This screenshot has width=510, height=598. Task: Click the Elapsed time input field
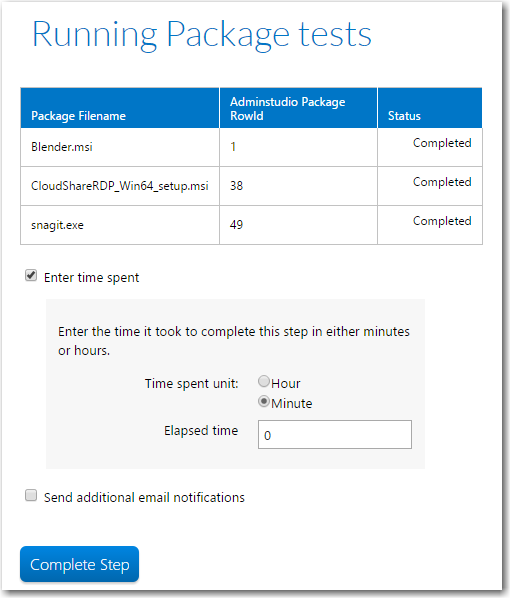(x=335, y=434)
